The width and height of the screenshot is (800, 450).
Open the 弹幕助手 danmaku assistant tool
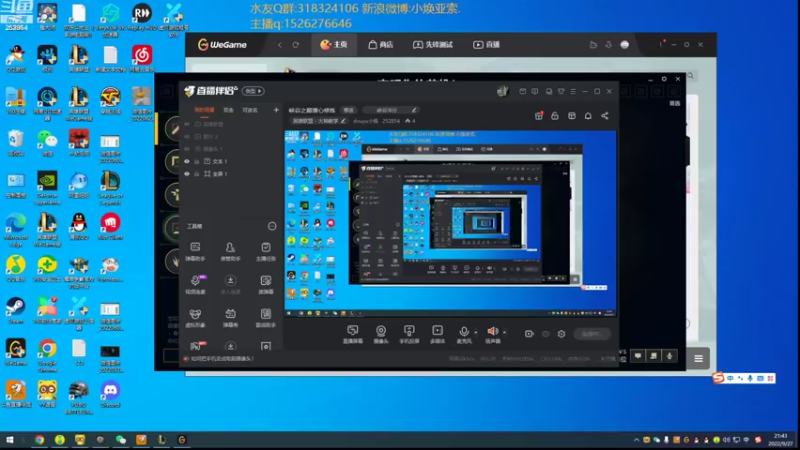195,252
